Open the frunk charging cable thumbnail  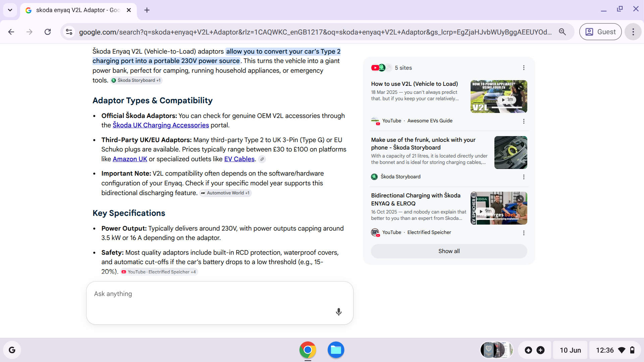511,153
